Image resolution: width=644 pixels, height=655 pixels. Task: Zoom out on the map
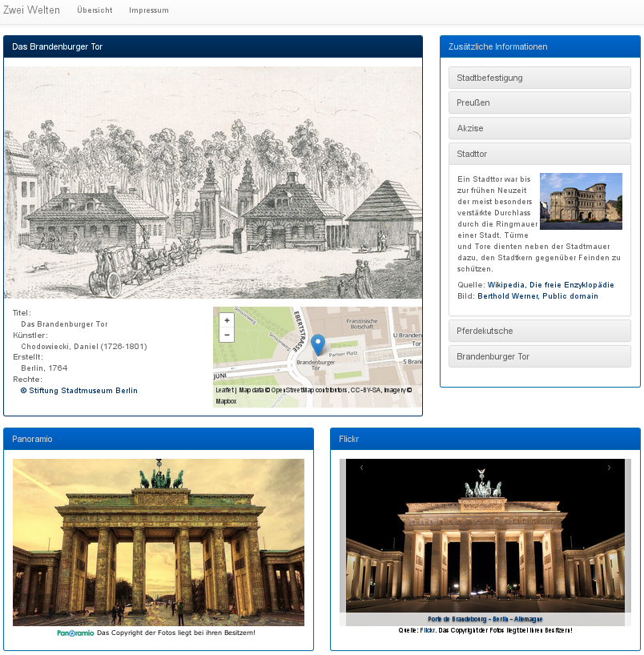(226, 335)
